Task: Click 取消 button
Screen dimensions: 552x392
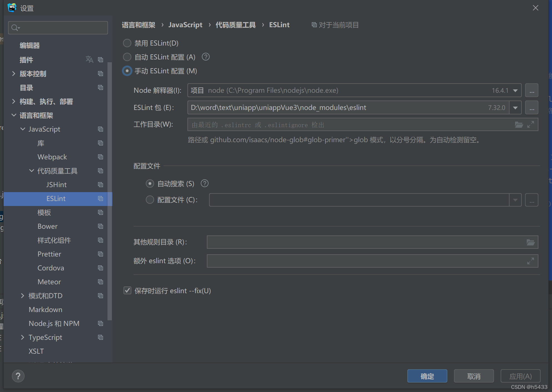Action: click(x=474, y=376)
